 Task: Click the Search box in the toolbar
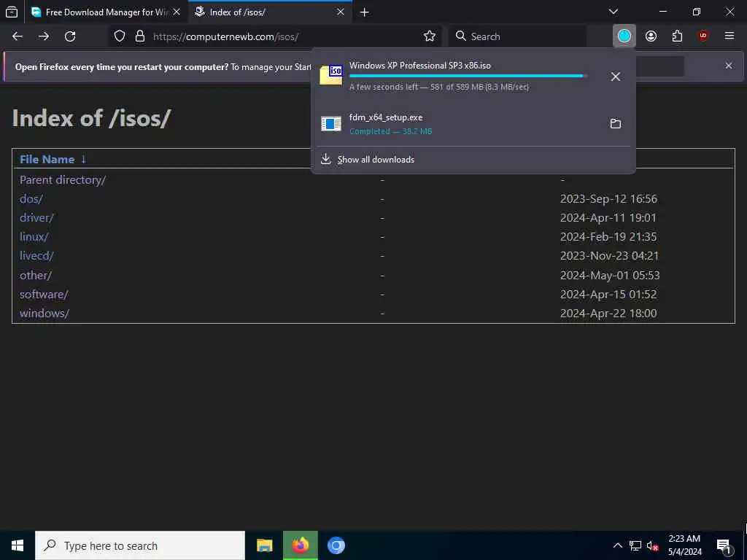coord(517,36)
